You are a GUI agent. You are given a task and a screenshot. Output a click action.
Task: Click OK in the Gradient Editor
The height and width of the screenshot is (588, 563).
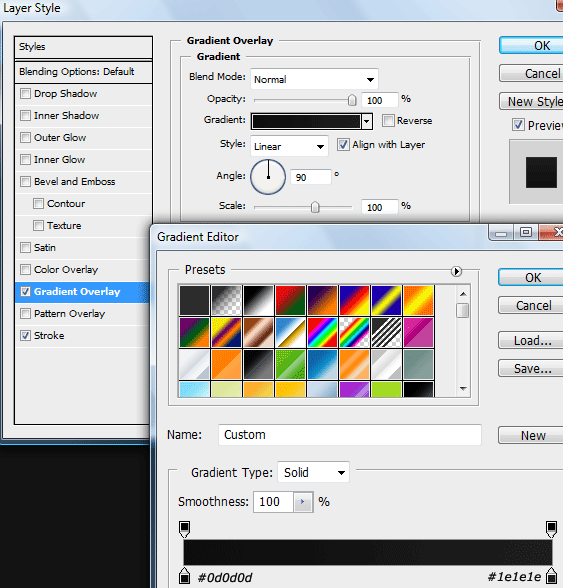click(x=531, y=278)
